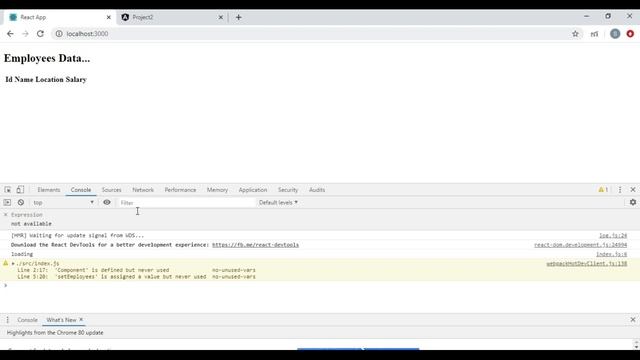Open the log.js:24 source link
Viewport: 640px width, 360px height.
tap(613, 236)
